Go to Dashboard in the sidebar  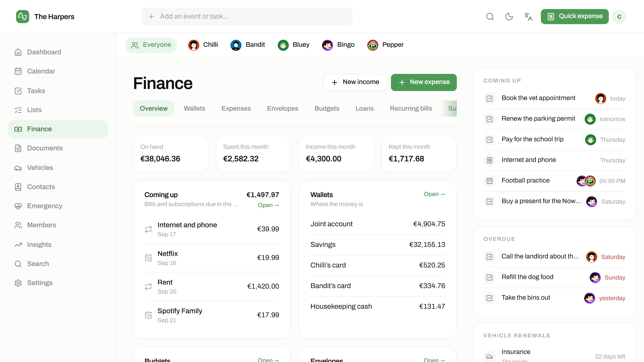tap(58, 52)
